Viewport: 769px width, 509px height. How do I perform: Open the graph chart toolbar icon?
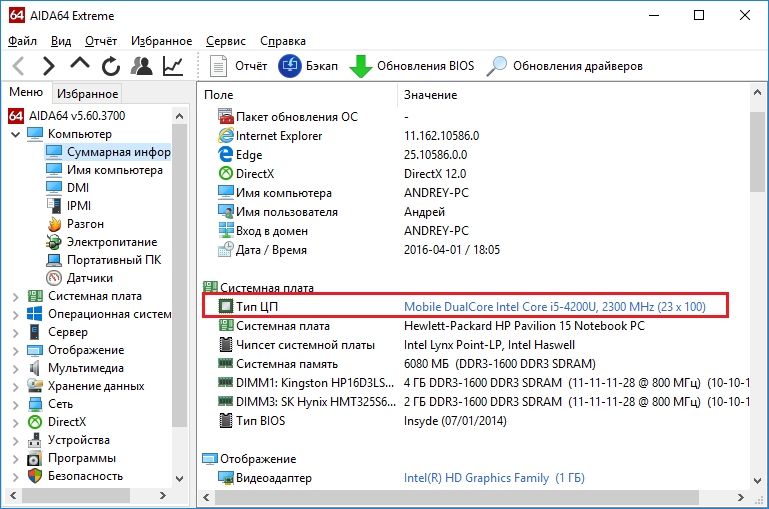[173, 66]
